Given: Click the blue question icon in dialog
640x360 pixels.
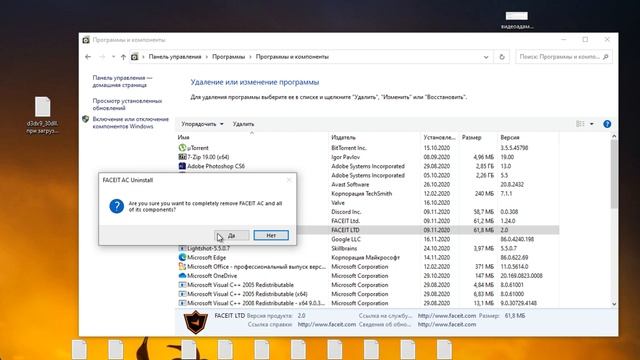Looking at the screenshot, I should [116, 206].
